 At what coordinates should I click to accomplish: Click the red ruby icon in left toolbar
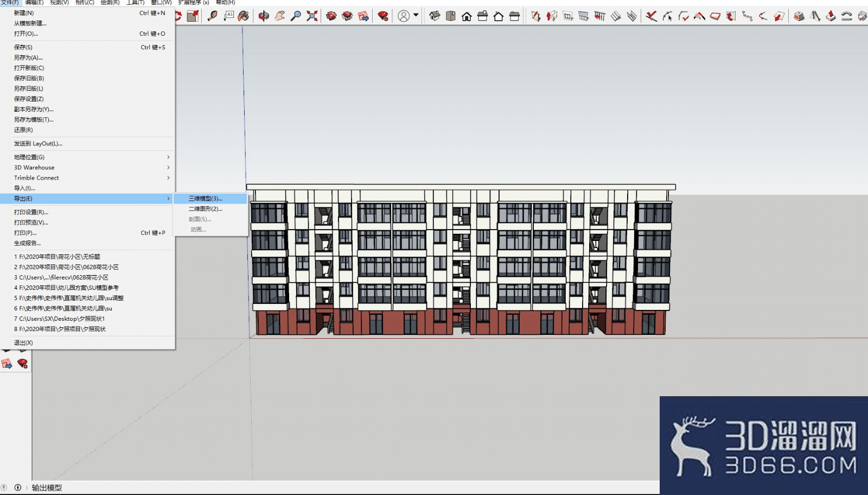pyautogui.click(x=22, y=363)
